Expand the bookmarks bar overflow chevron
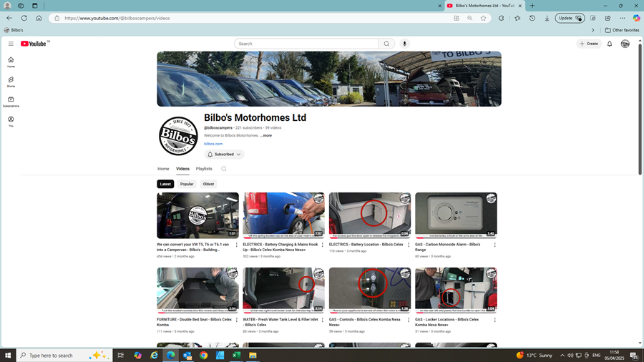This screenshot has width=644, height=362. 592,30
